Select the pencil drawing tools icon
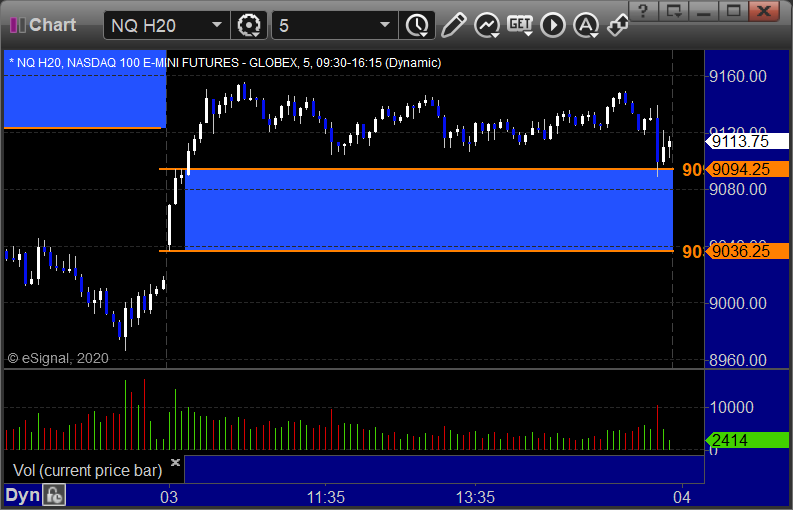 coord(453,25)
